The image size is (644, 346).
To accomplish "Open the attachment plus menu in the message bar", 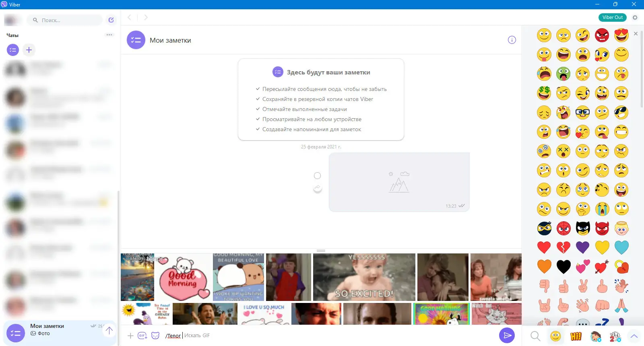I will [x=130, y=336].
